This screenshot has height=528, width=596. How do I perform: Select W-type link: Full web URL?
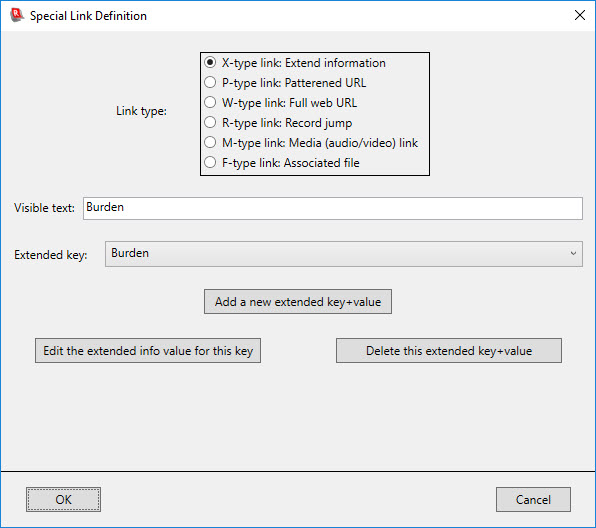(x=281, y=103)
